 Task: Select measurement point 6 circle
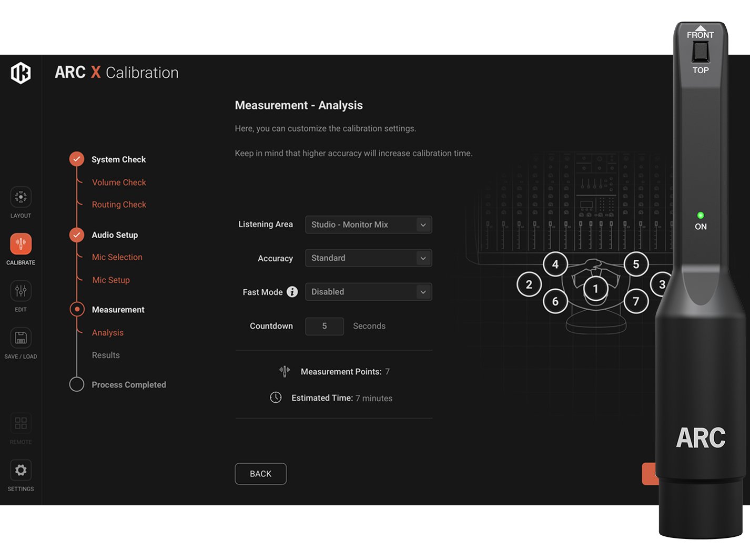(555, 301)
